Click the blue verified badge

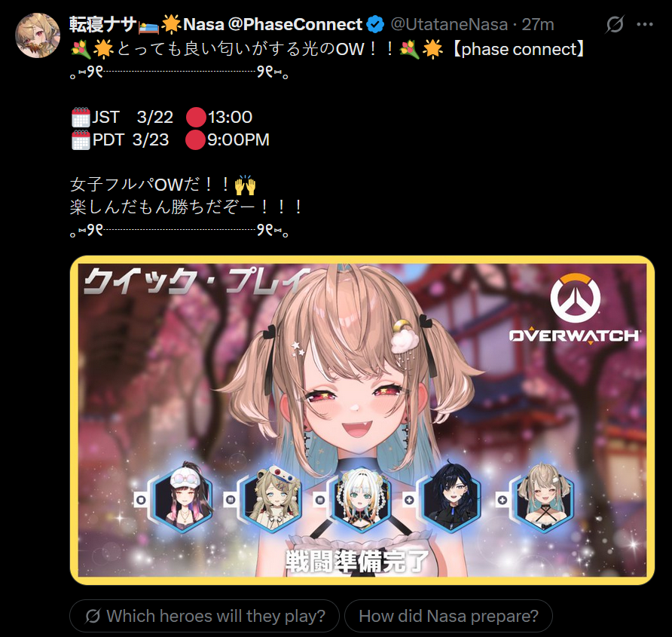376,24
